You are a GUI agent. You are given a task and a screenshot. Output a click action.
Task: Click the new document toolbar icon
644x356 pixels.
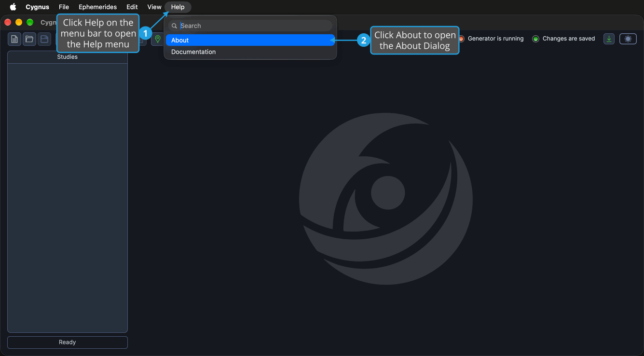pyautogui.click(x=14, y=39)
